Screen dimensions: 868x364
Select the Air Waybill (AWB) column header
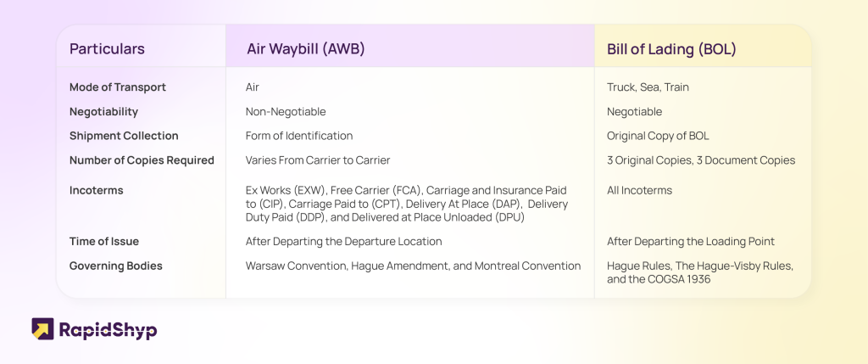(x=305, y=48)
